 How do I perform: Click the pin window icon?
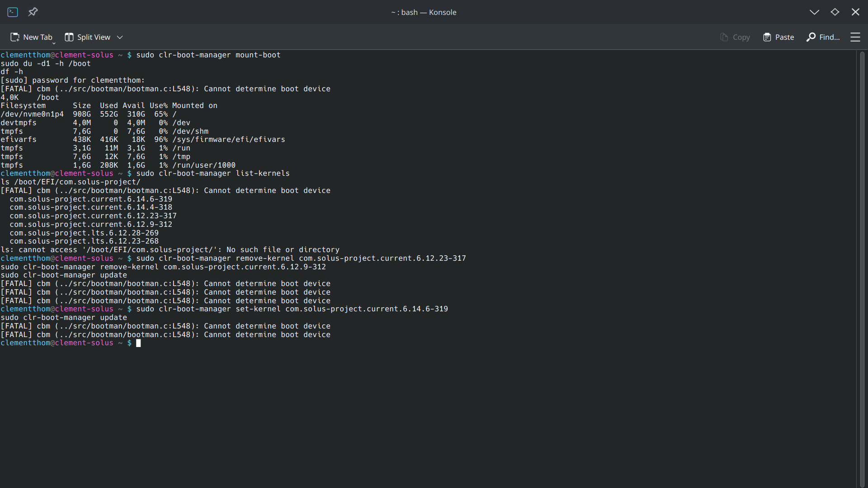click(33, 12)
